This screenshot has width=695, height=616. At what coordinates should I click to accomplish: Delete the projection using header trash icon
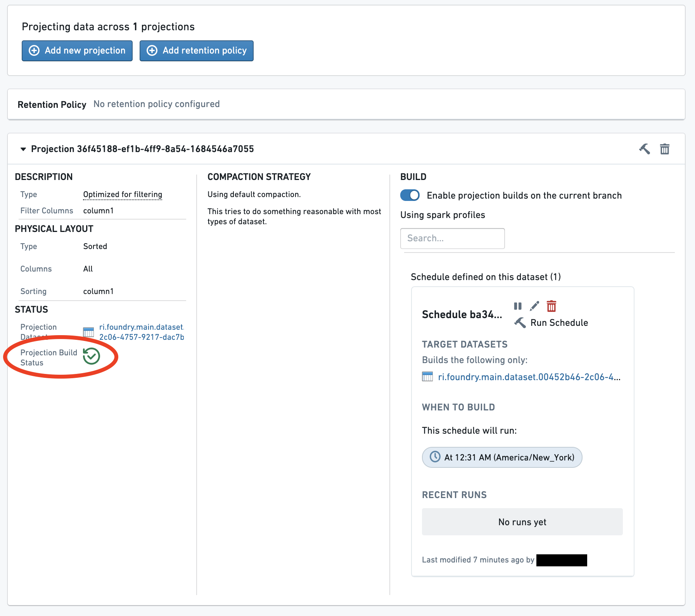click(665, 149)
